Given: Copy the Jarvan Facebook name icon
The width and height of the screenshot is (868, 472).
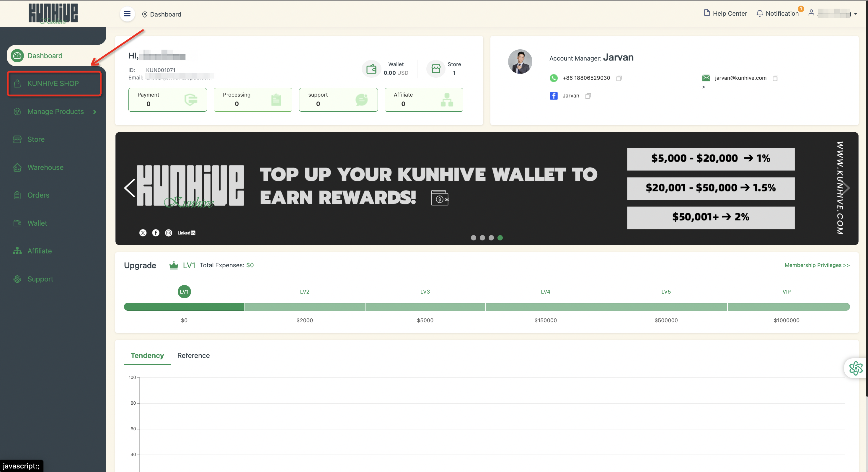Looking at the screenshot, I should (x=588, y=96).
